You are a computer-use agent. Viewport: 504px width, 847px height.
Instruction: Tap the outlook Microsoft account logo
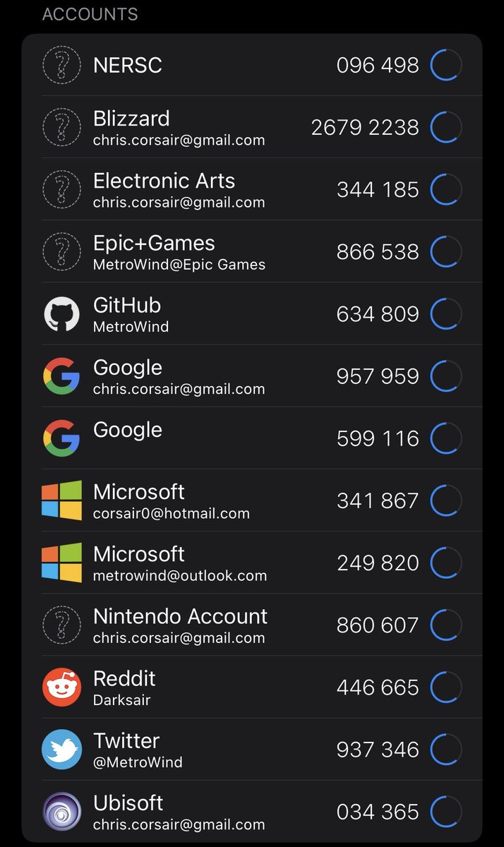click(x=62, y=563)
